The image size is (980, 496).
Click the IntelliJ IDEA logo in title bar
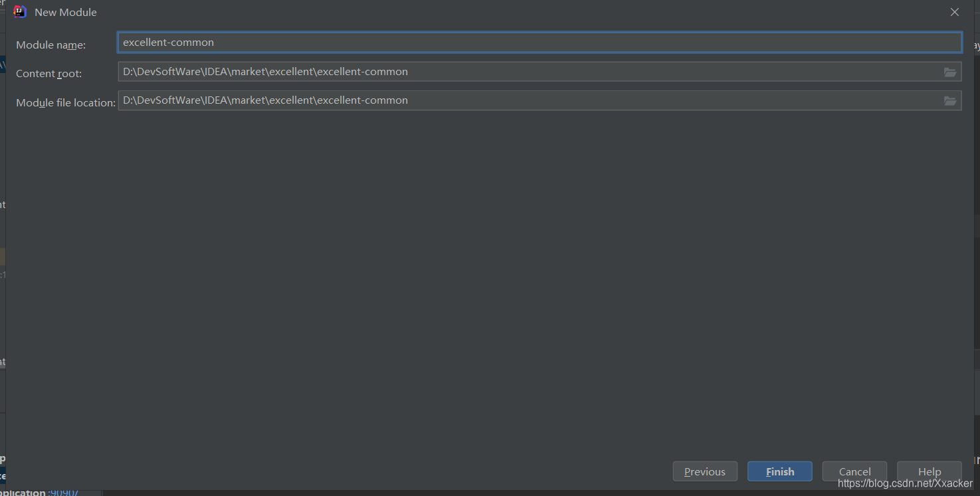click(20, 12)
